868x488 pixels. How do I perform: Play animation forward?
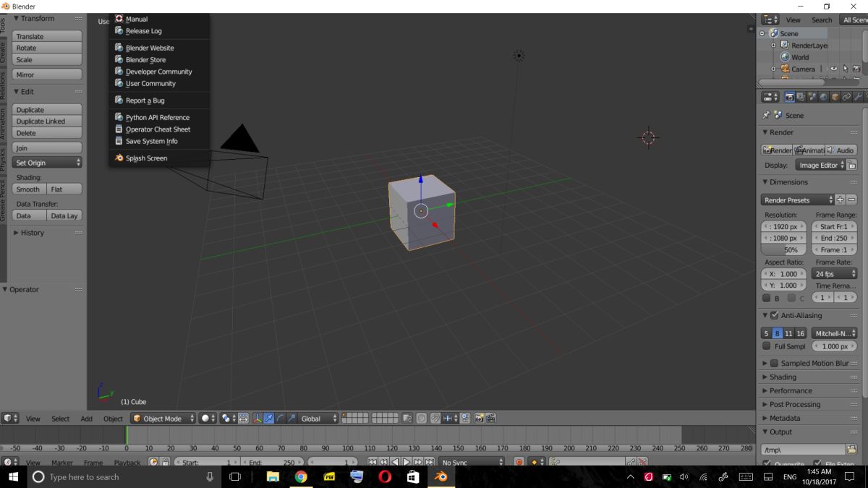coord(407,462)
